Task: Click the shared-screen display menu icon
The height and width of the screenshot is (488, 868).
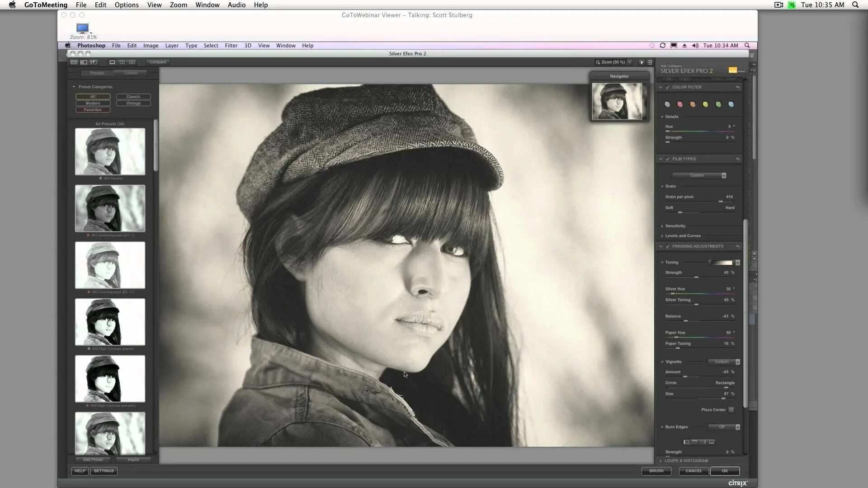Action: pyautogui.click(x=674, y=46)
